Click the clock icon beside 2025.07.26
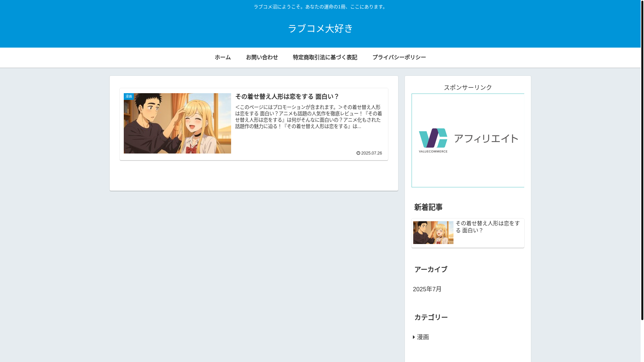Viewport: 644px width, 362px height. (358, 153)
